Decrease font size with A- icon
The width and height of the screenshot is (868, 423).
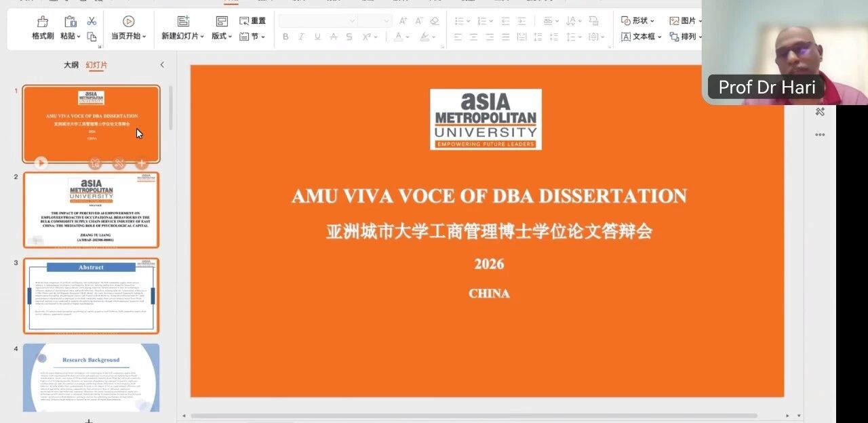[420, 21]
